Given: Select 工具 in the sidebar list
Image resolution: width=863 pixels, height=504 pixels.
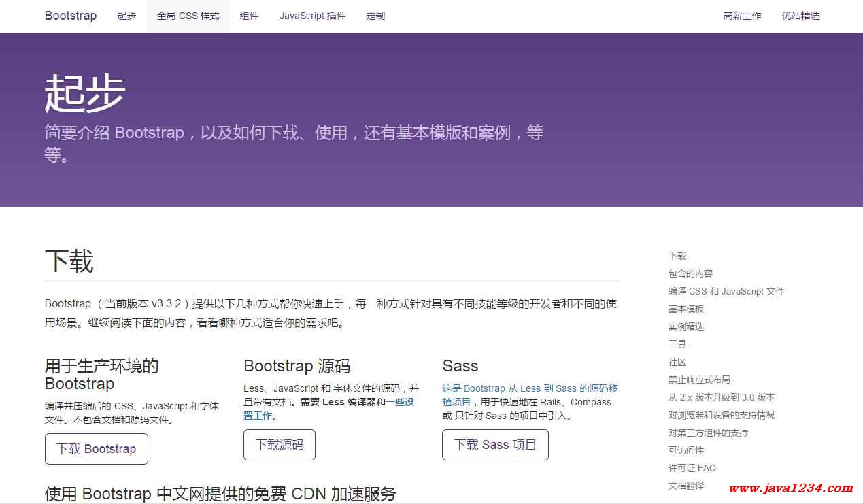Looking at the screenshot, I should click(677, 344).
